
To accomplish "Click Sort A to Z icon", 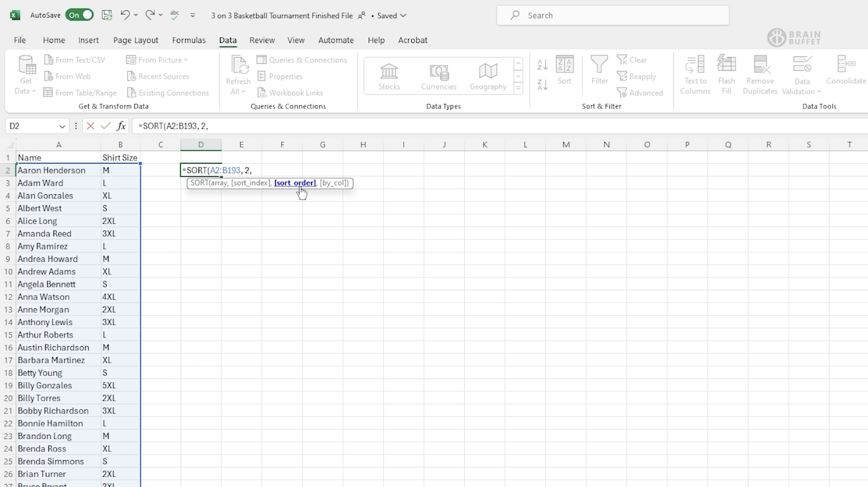I will [x=542, y=65].
